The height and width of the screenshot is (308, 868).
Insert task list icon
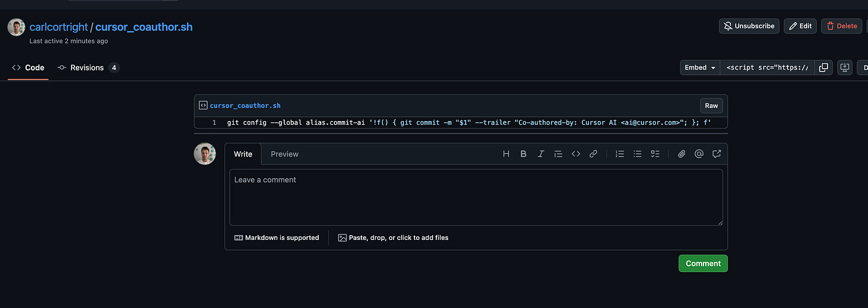pyautogui.click(x=655, y=154)
